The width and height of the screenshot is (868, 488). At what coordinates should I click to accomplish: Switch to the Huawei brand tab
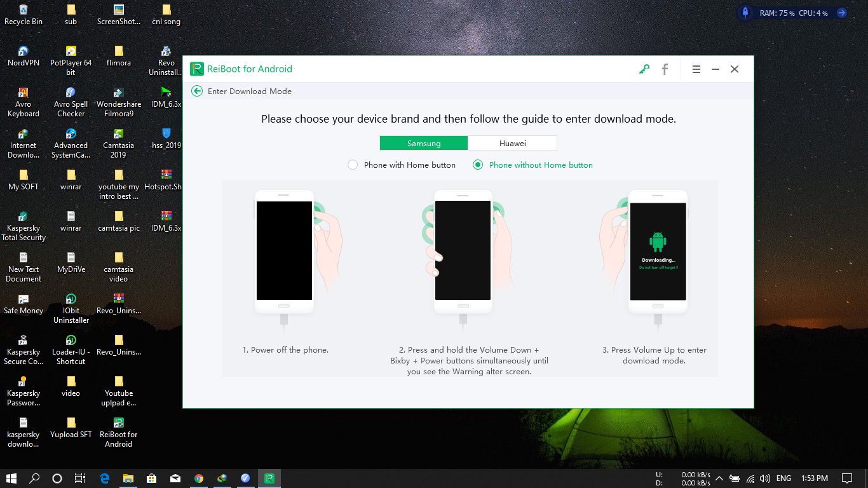click(512, 143)
